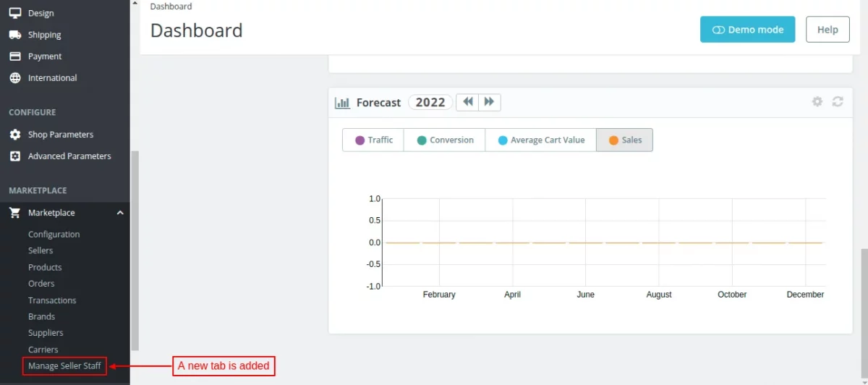Screen dimensions: 868x385
Task: Select Conversion metric in Forecast chart
Action: 444,140
